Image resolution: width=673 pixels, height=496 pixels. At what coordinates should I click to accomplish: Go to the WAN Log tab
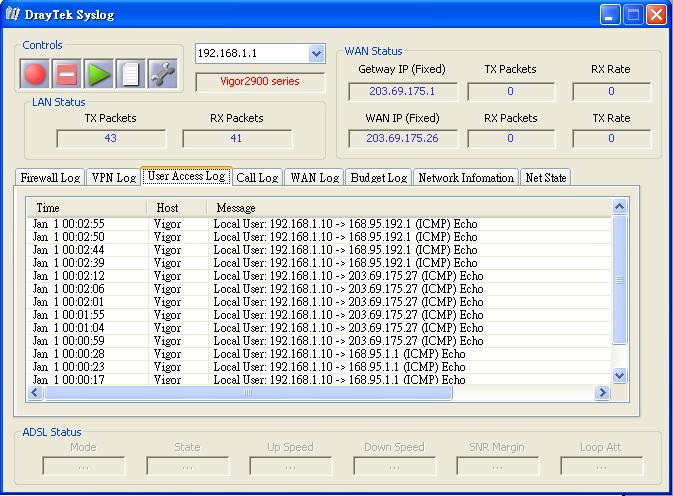pos(314,178)
